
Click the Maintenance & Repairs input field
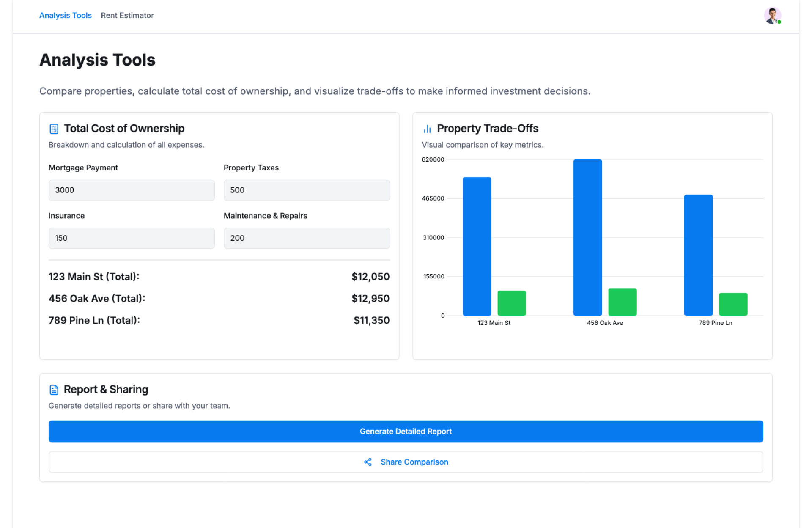(x=307, y=238)
